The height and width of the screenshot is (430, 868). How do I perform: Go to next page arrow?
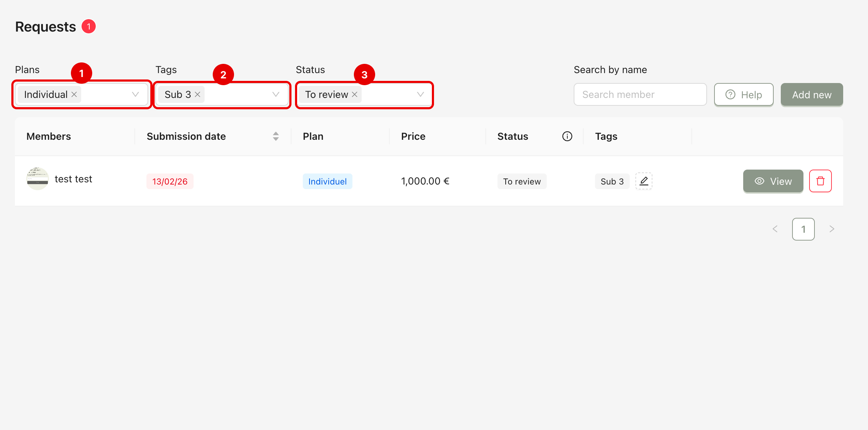click(x=832, y=229)
